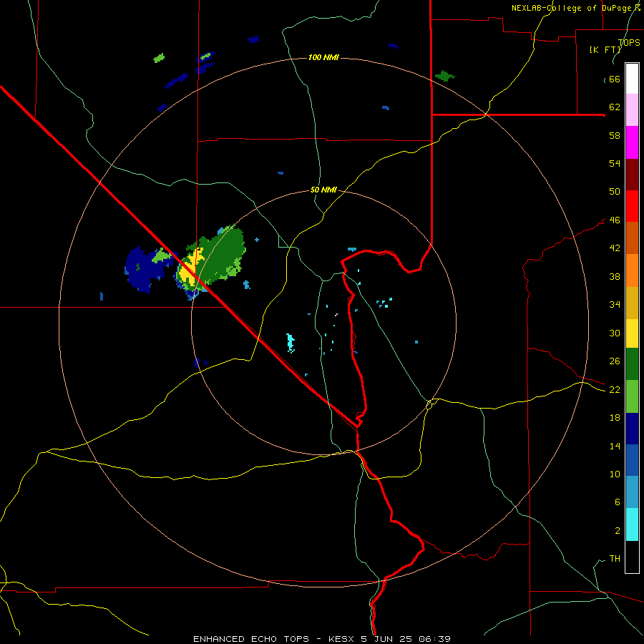Image resolution: width=644 pixels, height=644 pixels.
Task: Click the "18" legend value
Action: (x=615, y=418)
